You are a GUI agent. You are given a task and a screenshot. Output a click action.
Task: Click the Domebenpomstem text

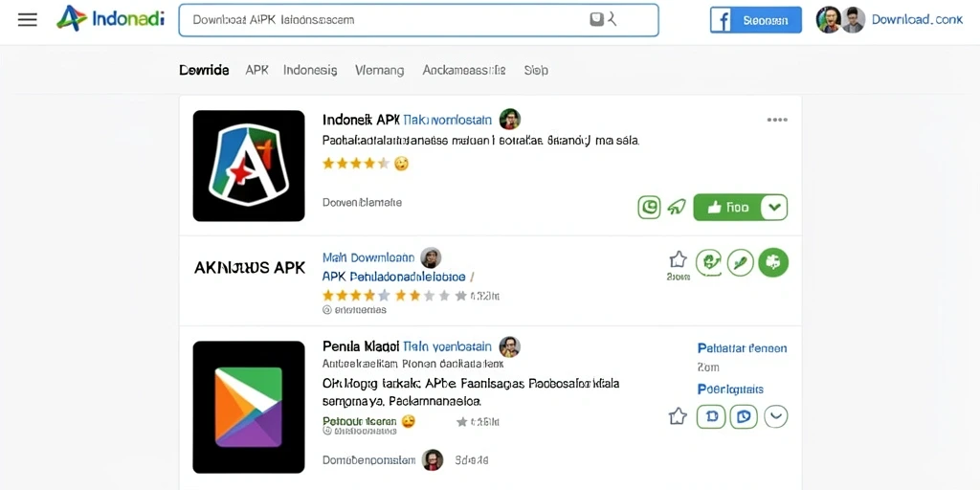[368, 460]
